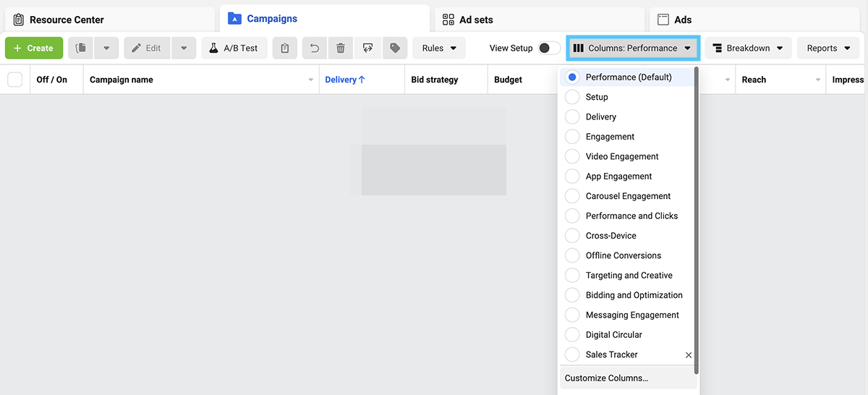
Task: Click the green Create button
Action: (34, 48)
